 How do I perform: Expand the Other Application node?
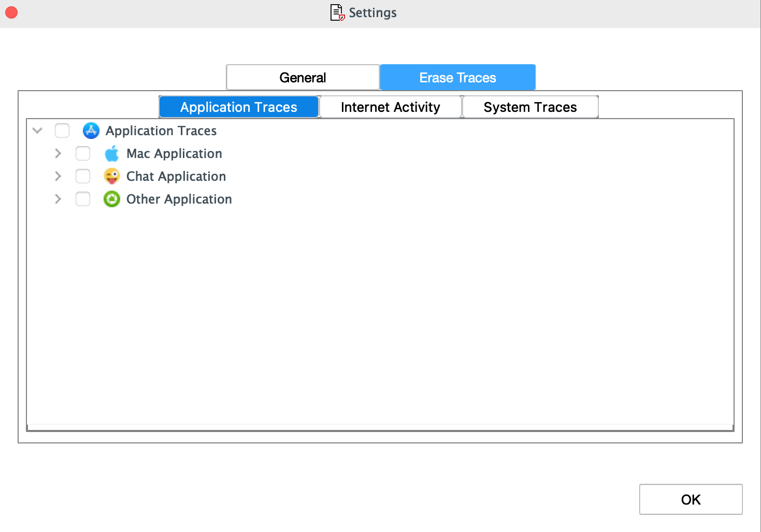pyautogui.click(x=58, y=199)
